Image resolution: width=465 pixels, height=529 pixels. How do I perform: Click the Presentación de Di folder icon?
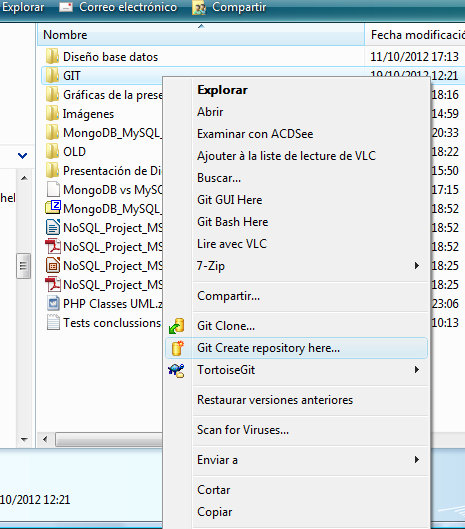[x=52, y=170]
